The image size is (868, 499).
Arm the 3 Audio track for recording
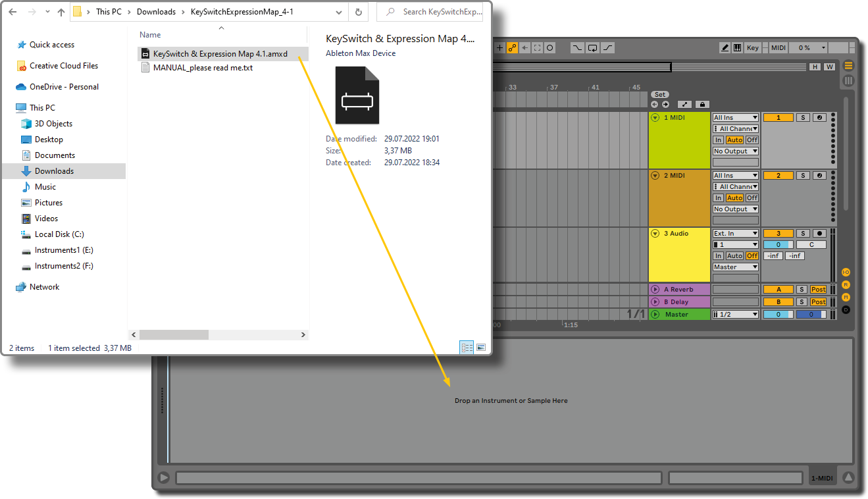819,234
